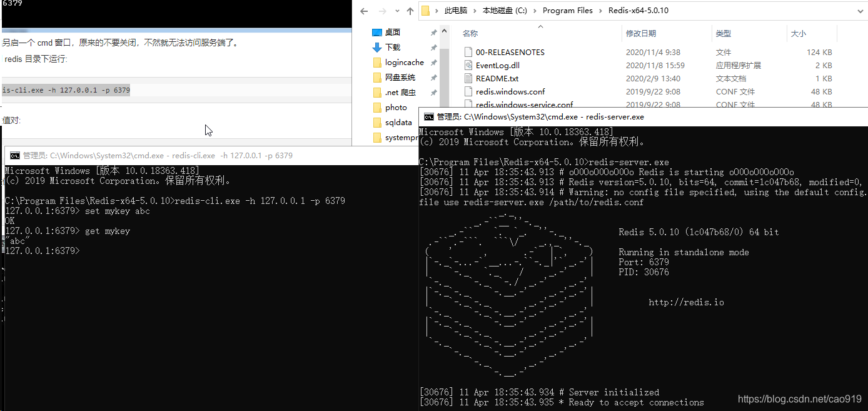
Task: Click the redis-cli cmd window title bar icon
Action: (14, 156)
